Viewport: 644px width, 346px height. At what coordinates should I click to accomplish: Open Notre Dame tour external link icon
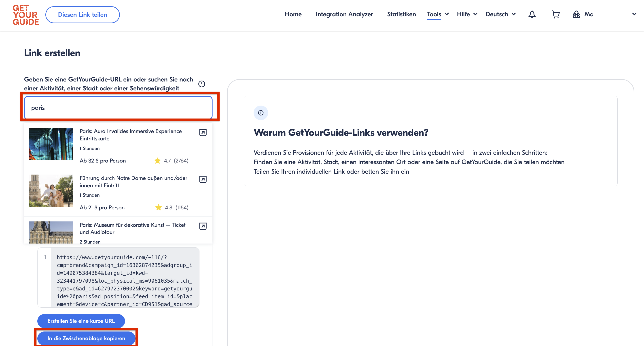pyautogui.click(x=203, y=179)
